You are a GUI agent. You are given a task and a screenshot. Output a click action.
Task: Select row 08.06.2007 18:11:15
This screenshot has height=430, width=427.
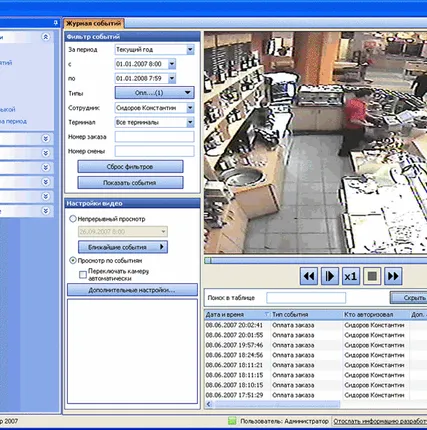(315, 375)
